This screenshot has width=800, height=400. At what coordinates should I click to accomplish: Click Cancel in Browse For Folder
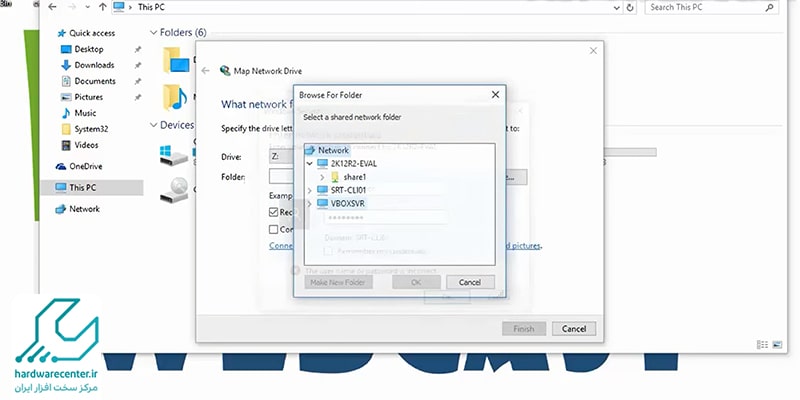coord(470,282)
